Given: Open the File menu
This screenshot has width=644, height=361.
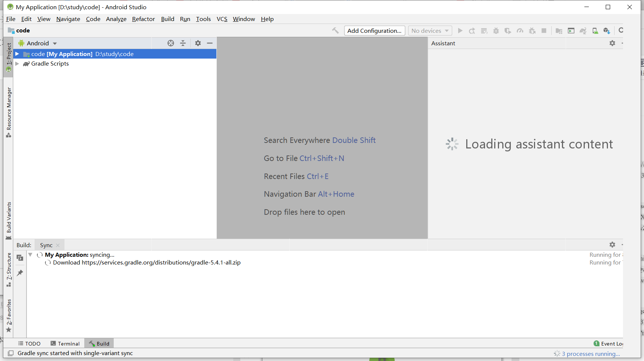Looking at the screenshot, I should 11,19.
